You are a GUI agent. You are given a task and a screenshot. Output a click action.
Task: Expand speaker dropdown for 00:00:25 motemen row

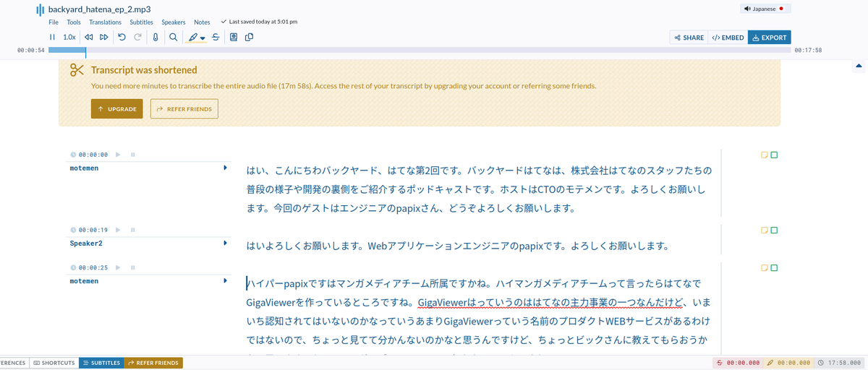coord(226,280)
